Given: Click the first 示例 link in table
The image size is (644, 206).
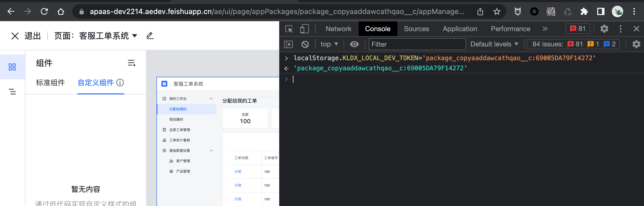Looking at the screenshot, I should (x=238, y=171).
